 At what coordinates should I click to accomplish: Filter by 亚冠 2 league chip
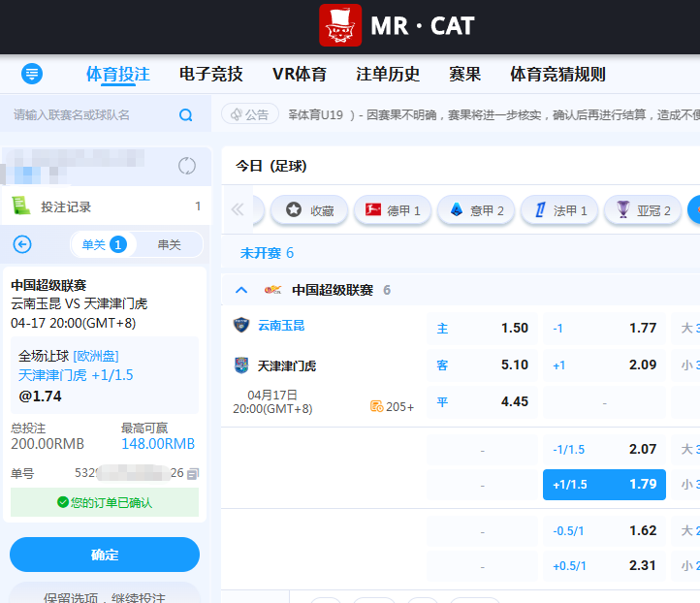pos(643,209)
